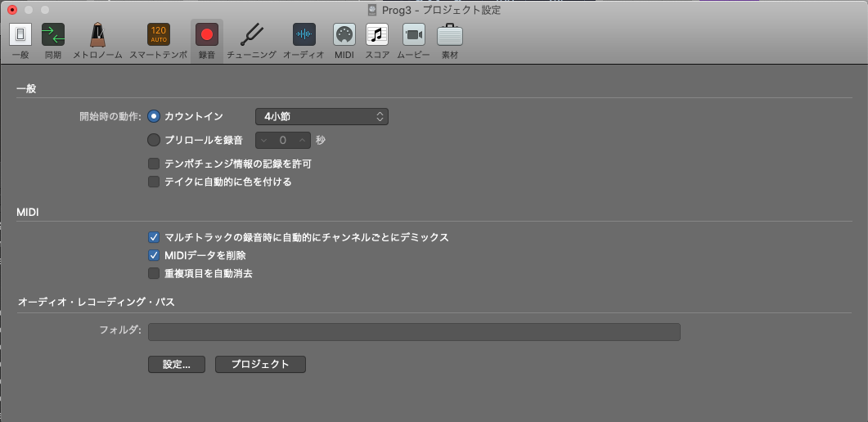Open the ムービー movie settings pane
Screen dimensions: 868x422
(x=413, y=41)
